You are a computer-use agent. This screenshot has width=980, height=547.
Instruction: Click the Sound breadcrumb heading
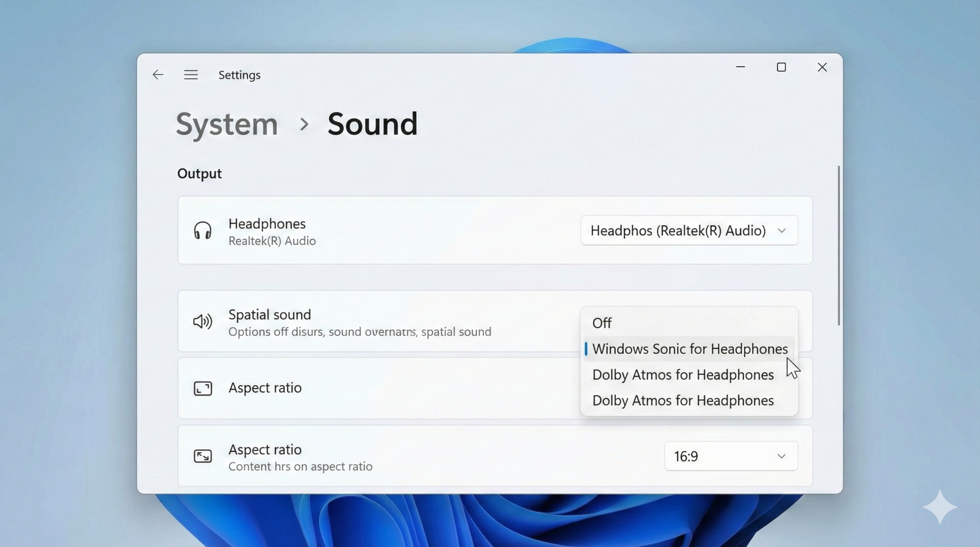point(372,124)
